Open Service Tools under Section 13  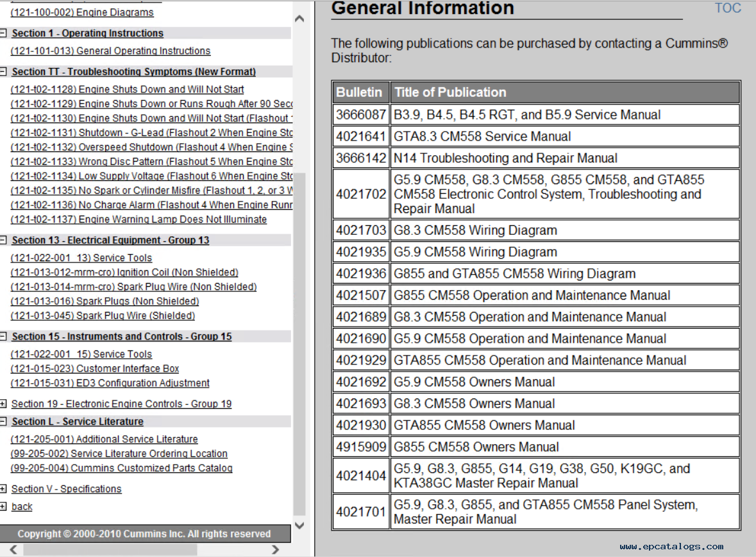tap(81, 258)
